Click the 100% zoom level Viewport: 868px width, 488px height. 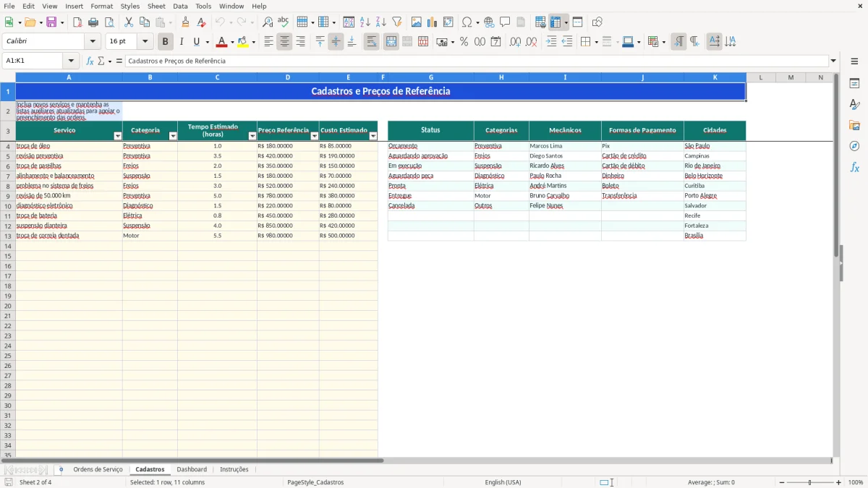click(856, 482)
